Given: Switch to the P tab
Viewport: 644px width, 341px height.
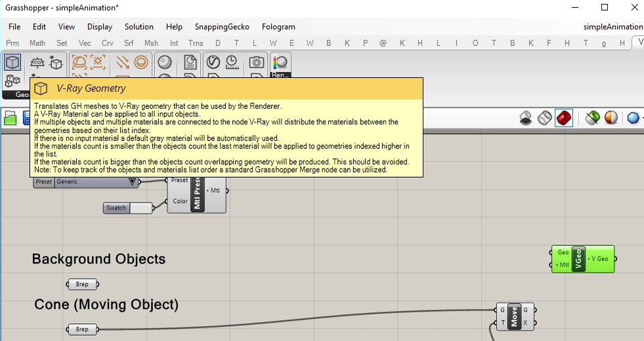Looking at the screenshot, I should (365, 43).
